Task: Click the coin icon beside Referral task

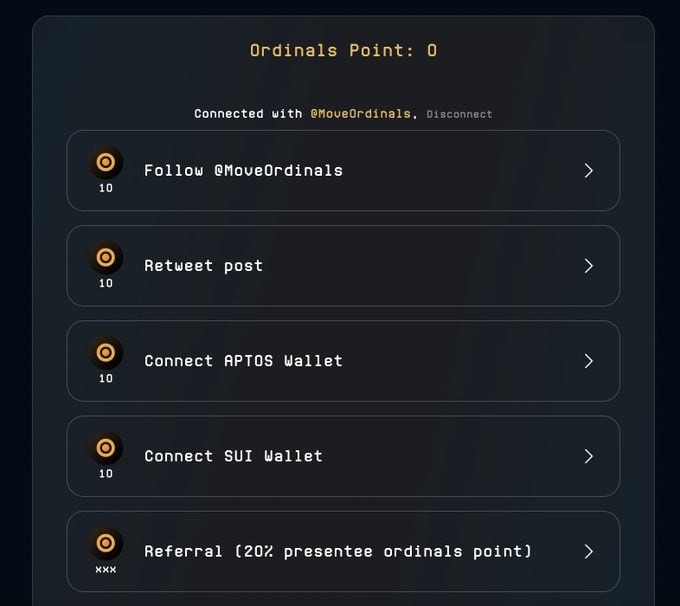Action: 106,543
